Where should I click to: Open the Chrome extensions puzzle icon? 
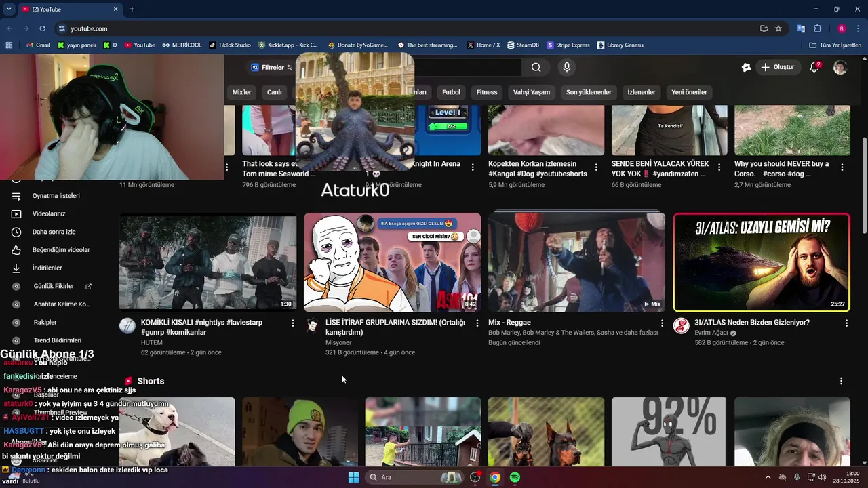[817, 28]
